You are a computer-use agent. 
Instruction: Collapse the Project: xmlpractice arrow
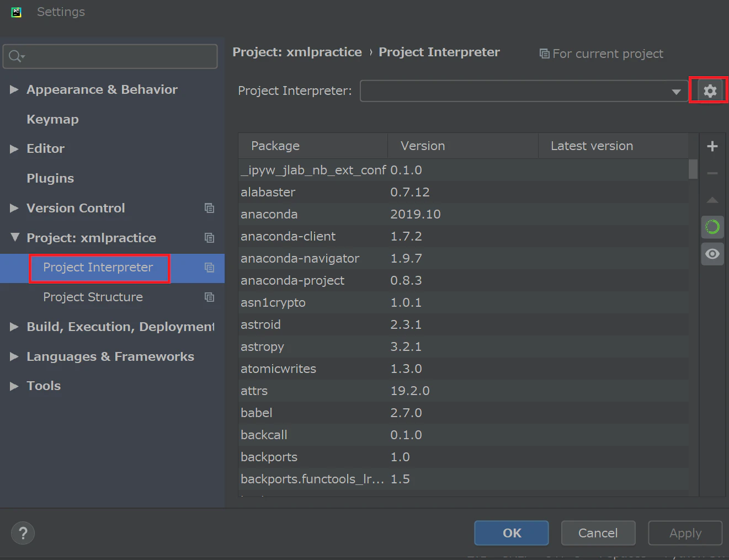point(15,237)
